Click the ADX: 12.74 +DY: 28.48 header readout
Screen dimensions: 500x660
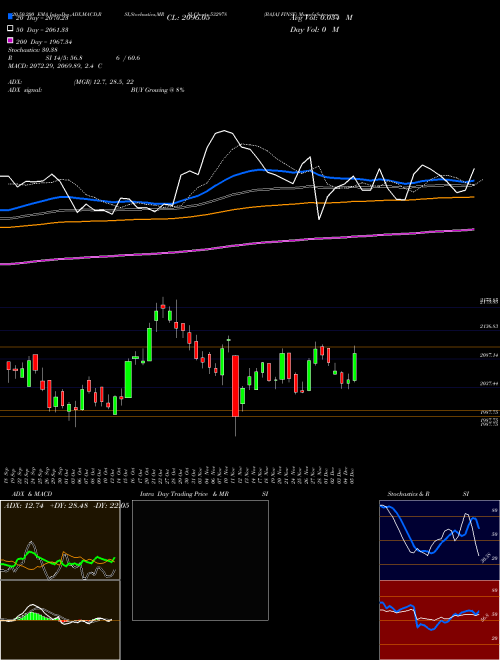coord(66,506)
